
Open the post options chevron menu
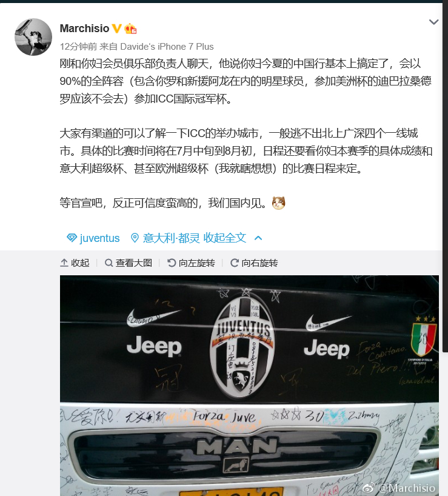pos(433,22)
